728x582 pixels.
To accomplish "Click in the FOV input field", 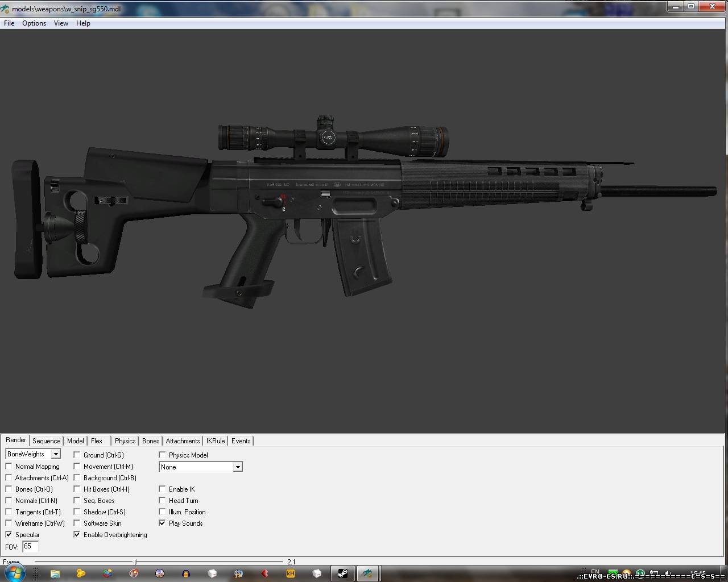I will (x=30, y=547).
